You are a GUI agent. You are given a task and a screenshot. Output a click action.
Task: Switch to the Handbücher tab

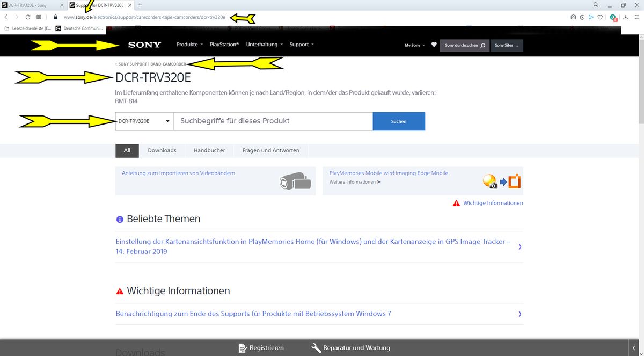click(209, 150)
